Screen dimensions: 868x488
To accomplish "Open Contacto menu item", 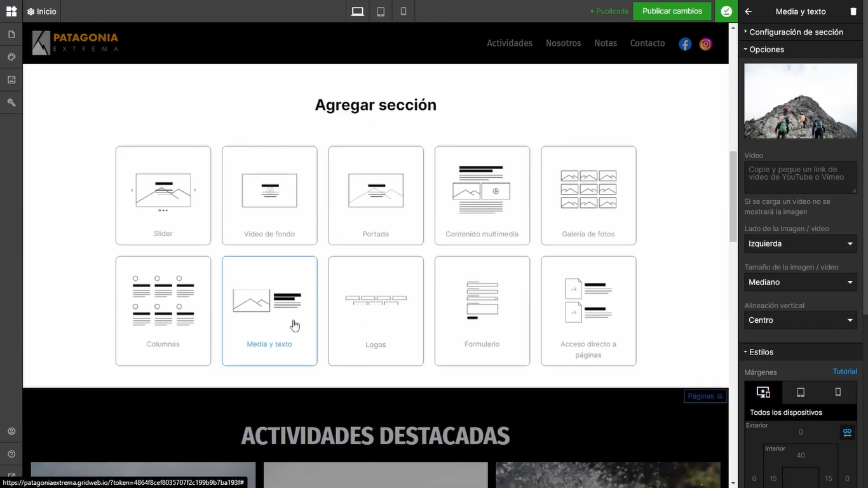I will (x=648, y=43).
